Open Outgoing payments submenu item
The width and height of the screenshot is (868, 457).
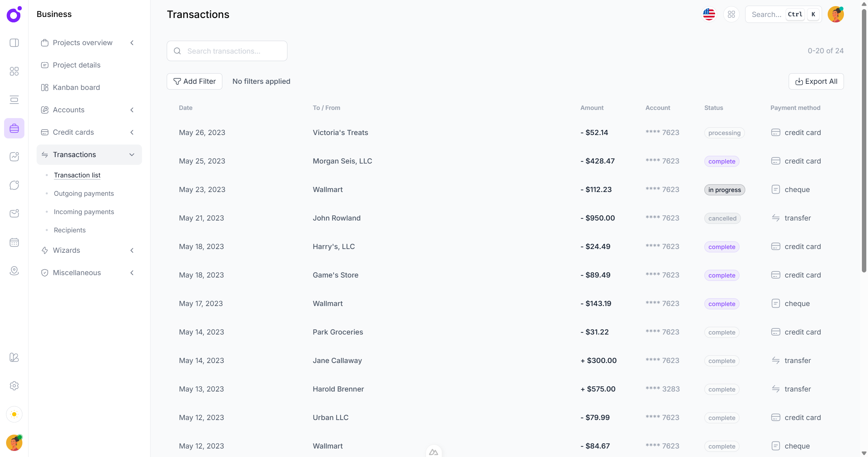point(84,193)
